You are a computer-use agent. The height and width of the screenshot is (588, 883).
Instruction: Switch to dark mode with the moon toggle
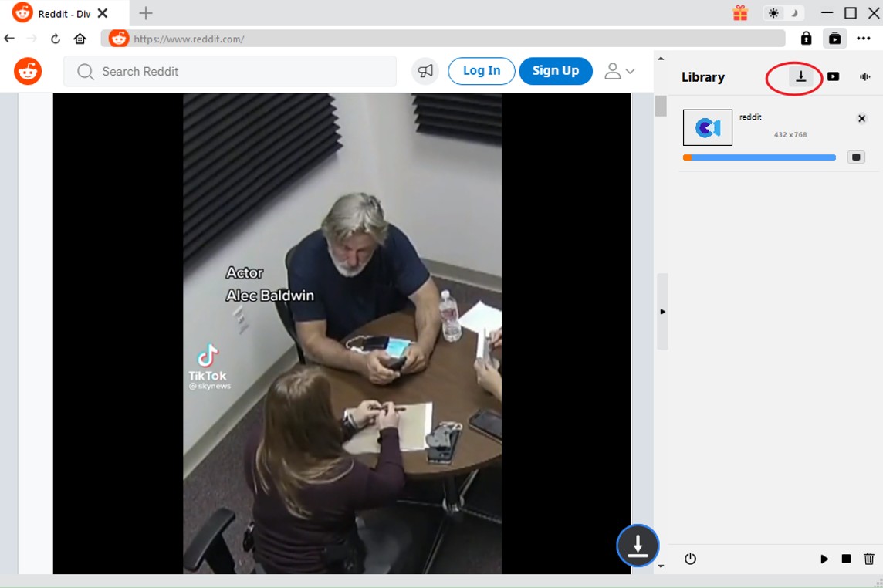point(793,13)
